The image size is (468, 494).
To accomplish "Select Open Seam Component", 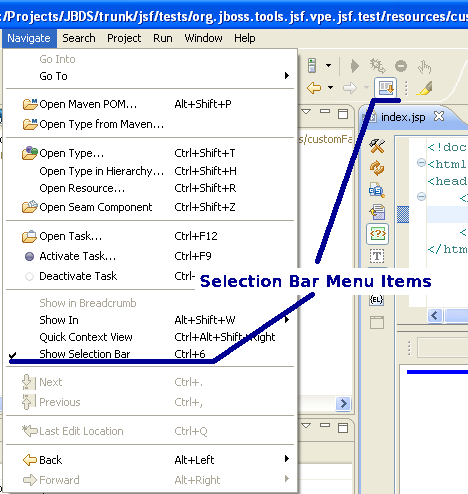I will [150, 207].
